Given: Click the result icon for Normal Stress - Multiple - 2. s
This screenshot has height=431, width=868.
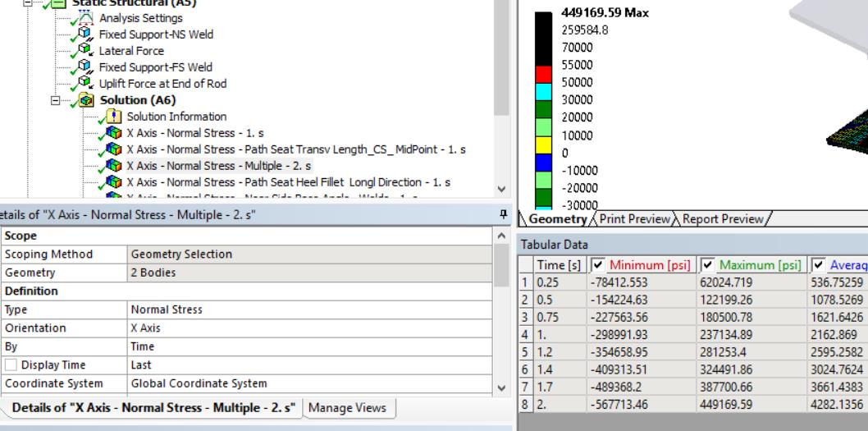Looking at the screenshot, I should (x=113, y=166).
